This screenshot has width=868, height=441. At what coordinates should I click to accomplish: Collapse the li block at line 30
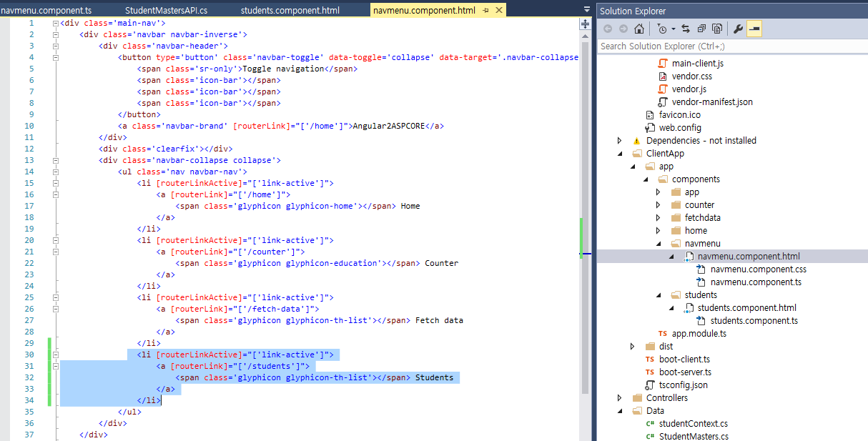coord(56,355)
